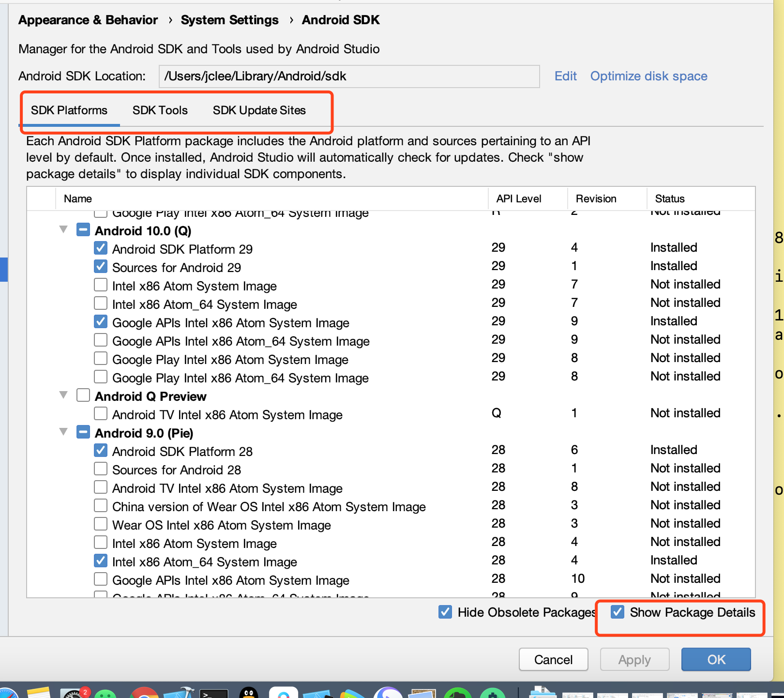This screenshot has width=784, height=698.
Task: Check Google APIs Intel x86 Atom_64 System Image 29
Action: click(x=101, y=340)
